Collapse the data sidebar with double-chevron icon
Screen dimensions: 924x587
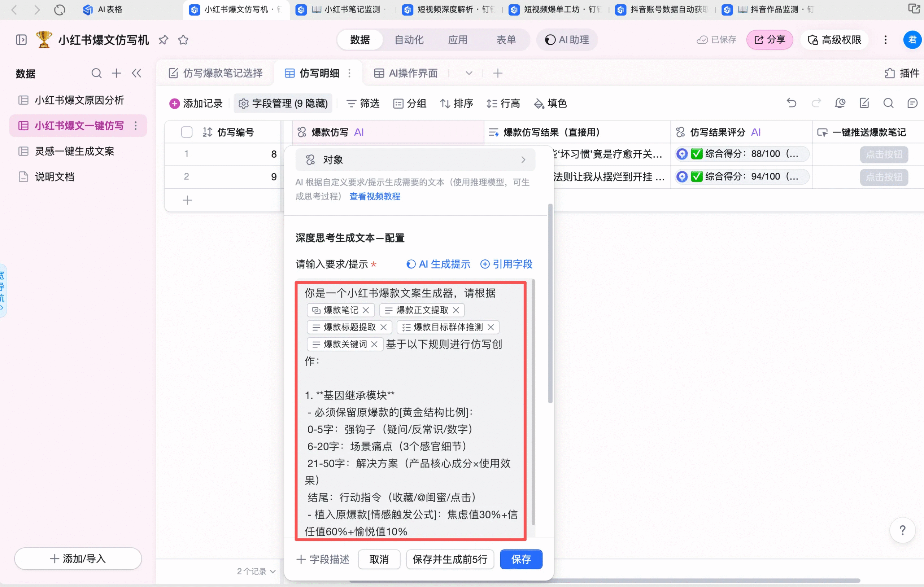coord(136,73)
